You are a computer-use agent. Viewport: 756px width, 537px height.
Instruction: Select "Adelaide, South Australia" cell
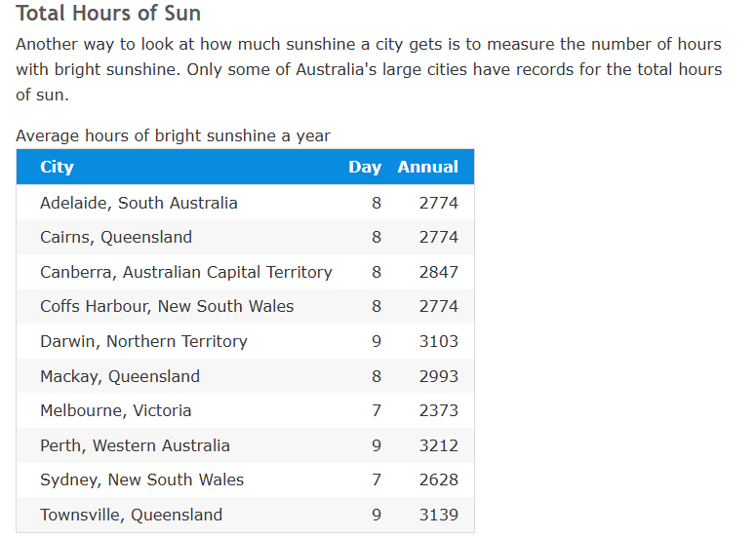(139, 203)
